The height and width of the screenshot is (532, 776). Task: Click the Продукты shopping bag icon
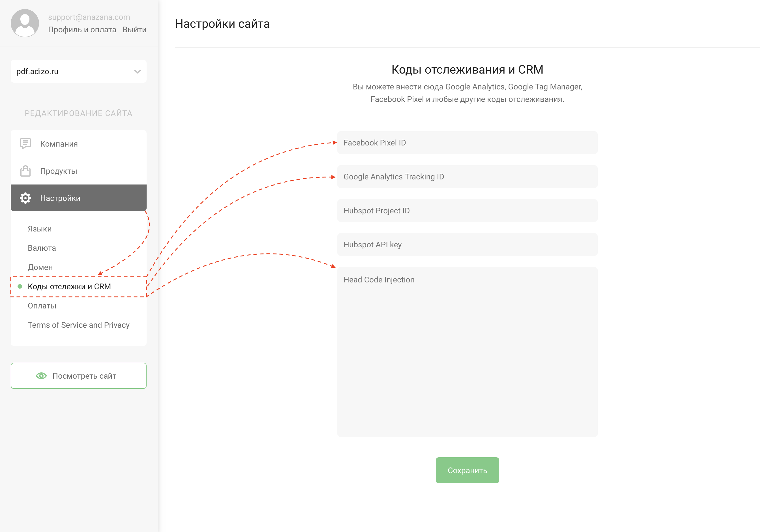click(25, 171)
